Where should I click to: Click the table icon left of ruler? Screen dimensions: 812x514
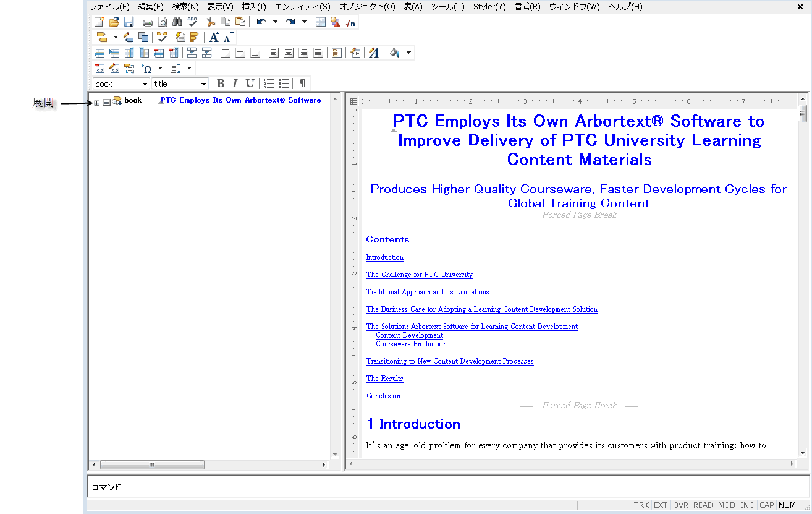(353, 101)
